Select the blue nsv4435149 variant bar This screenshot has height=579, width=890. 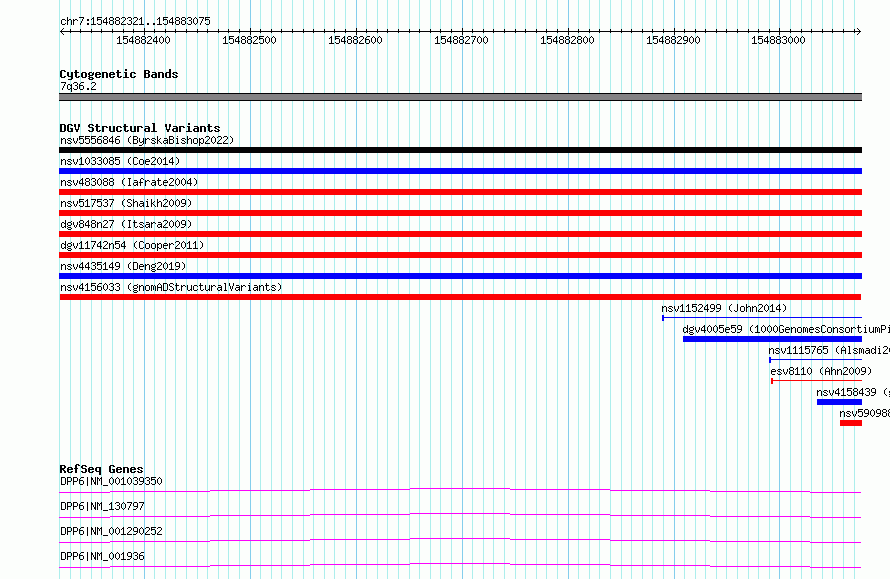tap(460, 276)
